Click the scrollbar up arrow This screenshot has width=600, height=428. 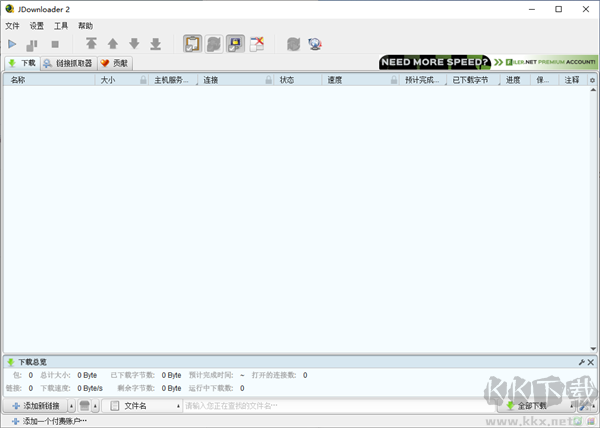[593, 90]
